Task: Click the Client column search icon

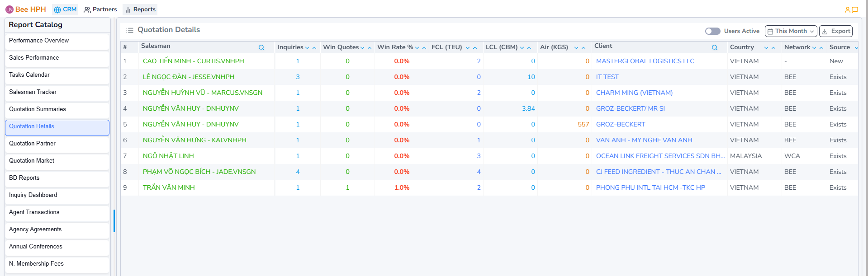Action: pyautogui.click(x=714, y=47)
